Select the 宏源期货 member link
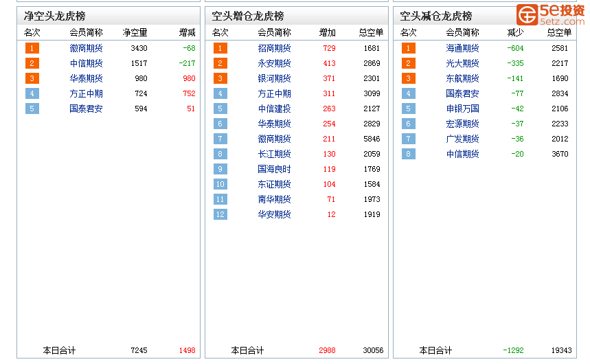Image resolution: width=590 pixels, height=364 pixels. 462,124
